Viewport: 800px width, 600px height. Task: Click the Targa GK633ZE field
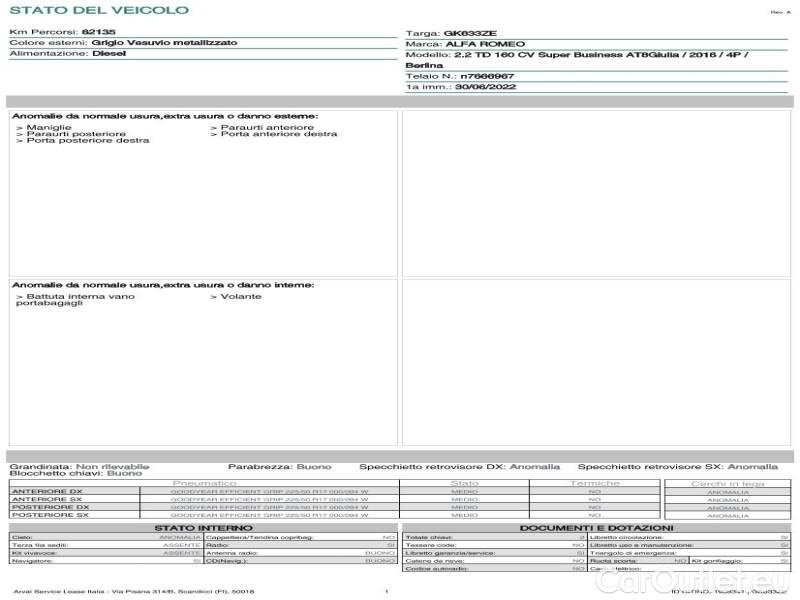point(471,33)
